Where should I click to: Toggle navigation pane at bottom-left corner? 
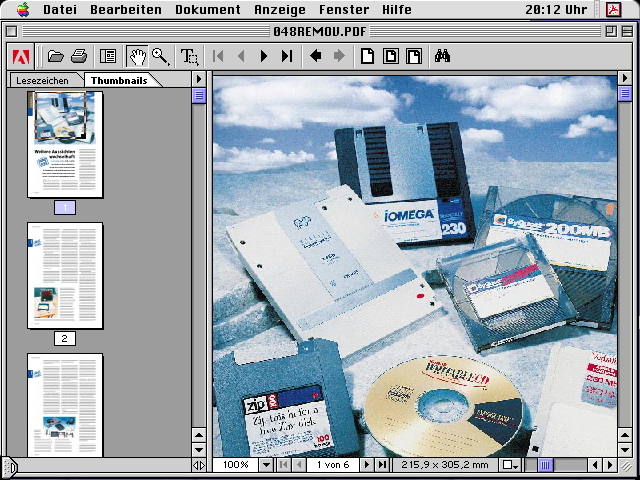coord(9,467)
